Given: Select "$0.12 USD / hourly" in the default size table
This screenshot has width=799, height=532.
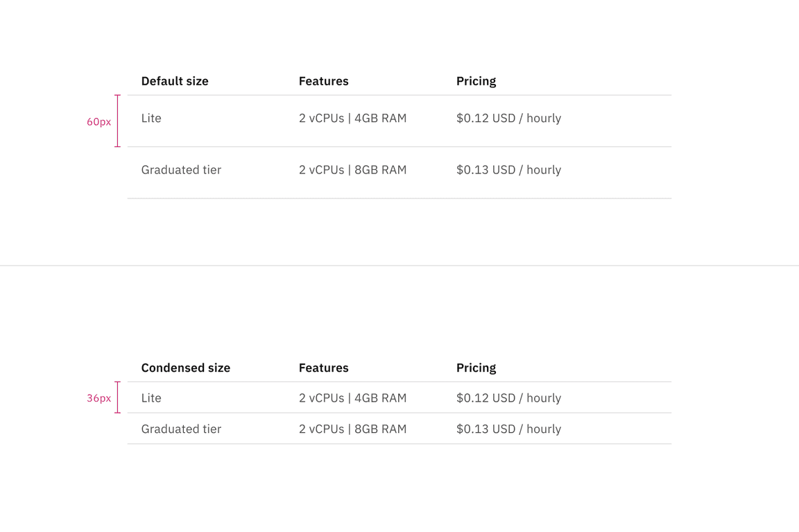Looking at the screenshot, I should tap(508, 119).
